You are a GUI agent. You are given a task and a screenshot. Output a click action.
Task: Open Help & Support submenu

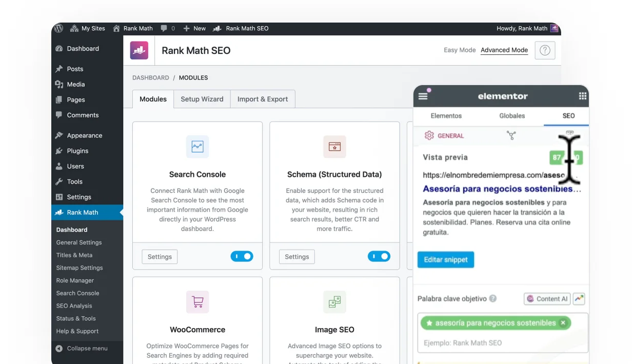[77, 331]
